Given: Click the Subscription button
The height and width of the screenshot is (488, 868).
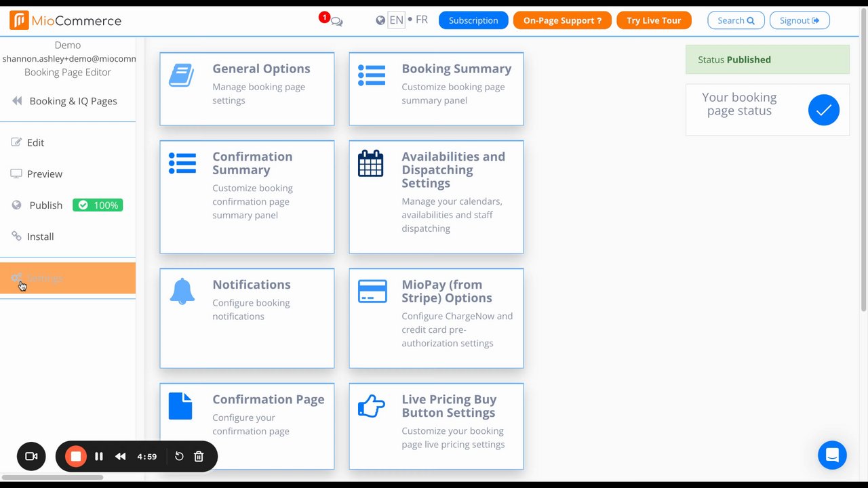Looking at the screenshot, I should point(473,20).
